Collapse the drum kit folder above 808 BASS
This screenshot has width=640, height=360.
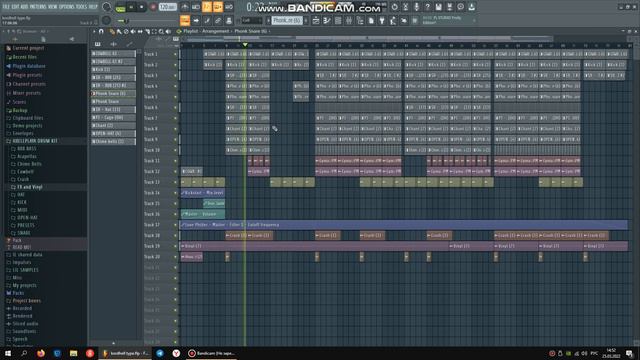34,141
